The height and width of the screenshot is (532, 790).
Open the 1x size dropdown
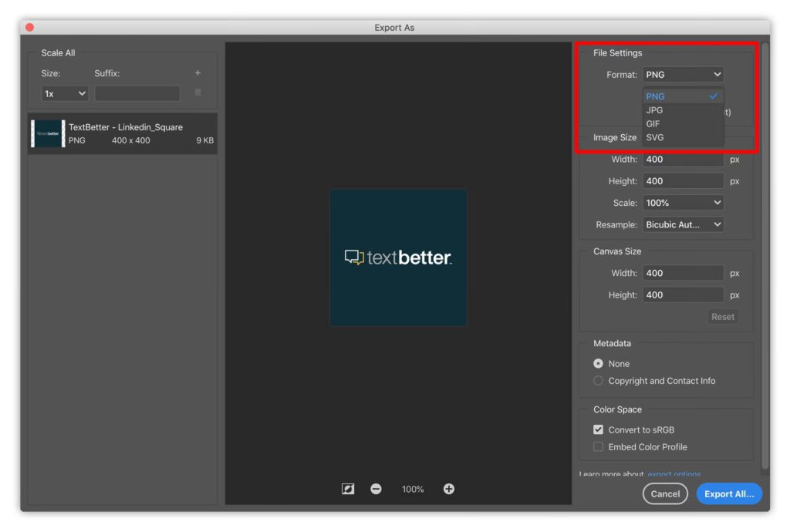coord(65,93)
